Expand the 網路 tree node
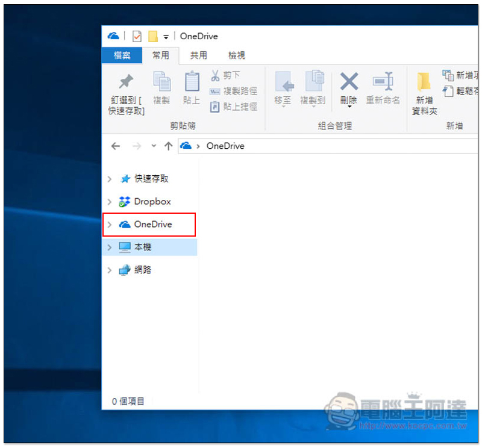Image resolution: width=482 pixels, height=448 pixels. [110, 270]
